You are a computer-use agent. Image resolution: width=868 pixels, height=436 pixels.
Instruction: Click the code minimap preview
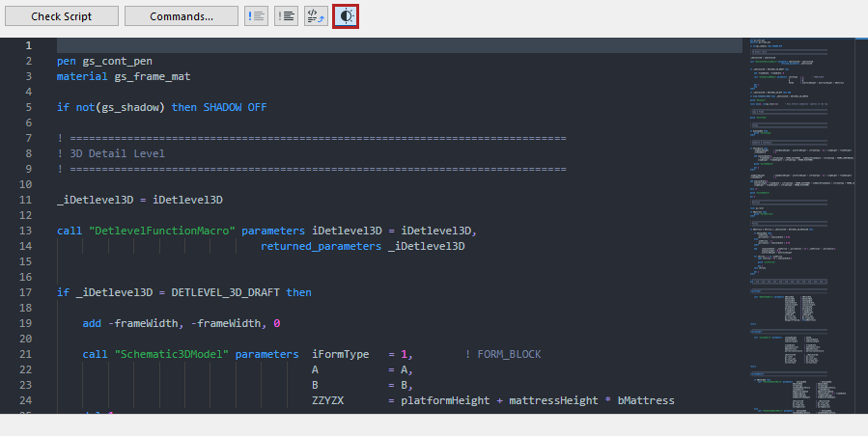801,226
